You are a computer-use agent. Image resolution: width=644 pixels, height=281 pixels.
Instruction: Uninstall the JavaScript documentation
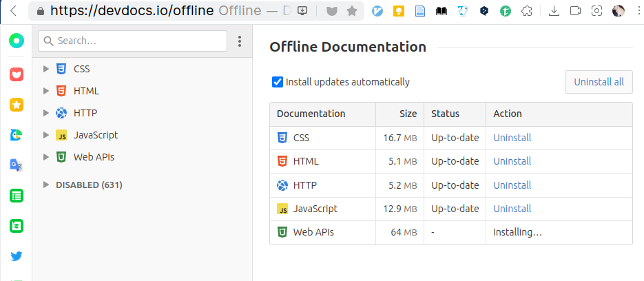[512, 209]
